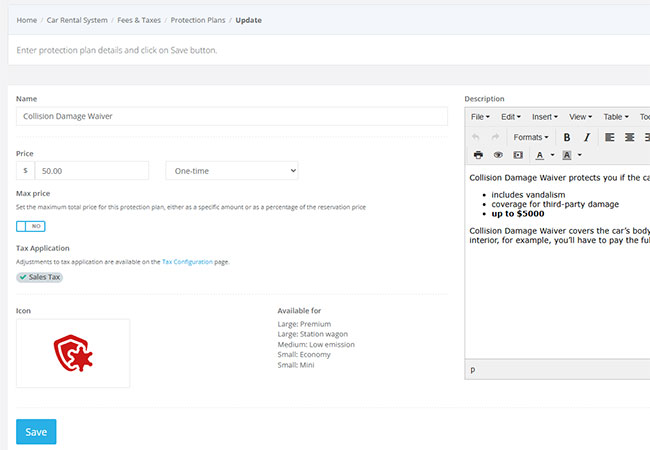The height and width of the screenshot is (450, 650).
Task: Click 'includes vandalism' bullet in description
Action: (528, 195)
